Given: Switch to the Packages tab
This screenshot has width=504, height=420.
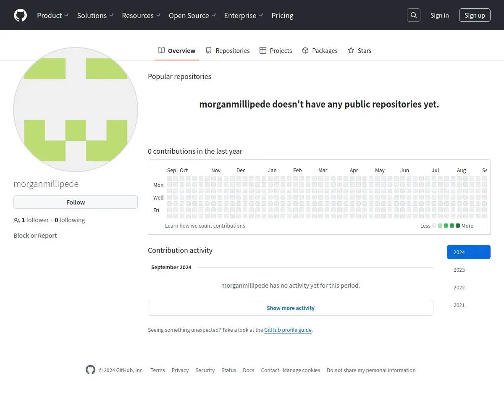Looking at the screenshot, I should pos(320,50).
